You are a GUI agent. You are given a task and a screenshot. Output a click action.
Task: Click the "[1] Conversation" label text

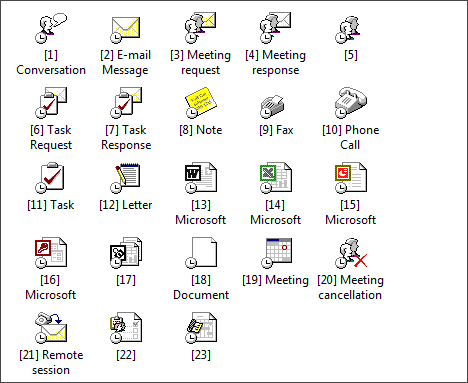click(51, 63)
